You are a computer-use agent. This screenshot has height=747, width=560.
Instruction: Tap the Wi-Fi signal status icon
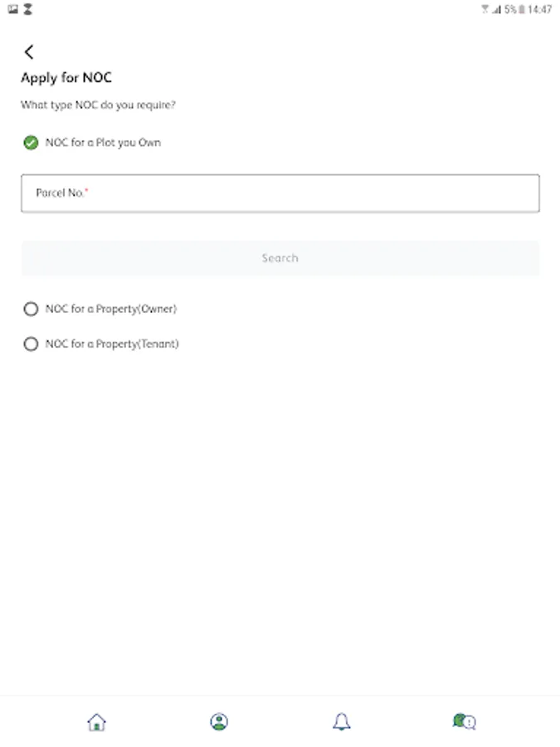click(485, 10)
